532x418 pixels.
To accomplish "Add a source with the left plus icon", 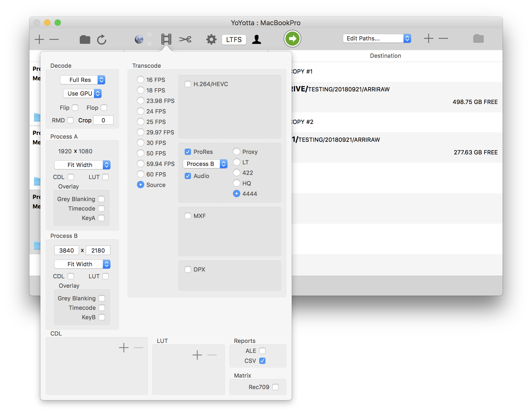I will tap(39, 39).
